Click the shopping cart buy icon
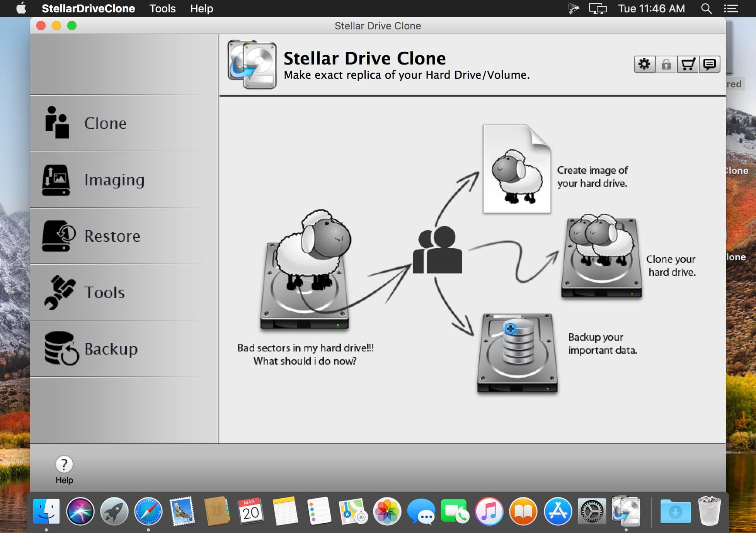 coord(688,64)
